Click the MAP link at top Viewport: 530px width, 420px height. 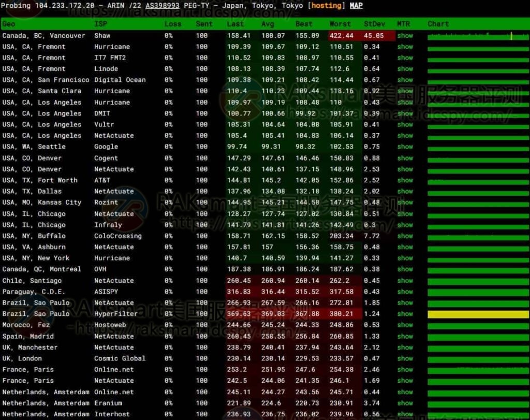click(x=356, y=6)
